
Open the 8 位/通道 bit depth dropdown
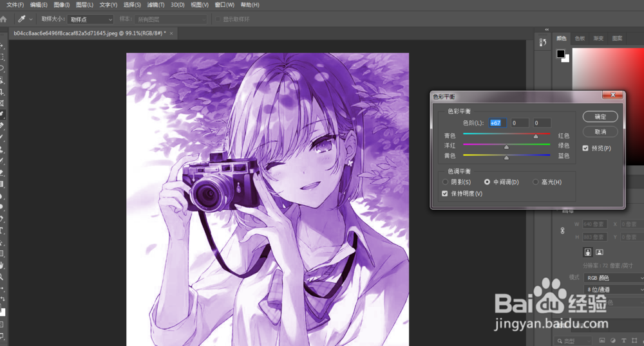614,289
